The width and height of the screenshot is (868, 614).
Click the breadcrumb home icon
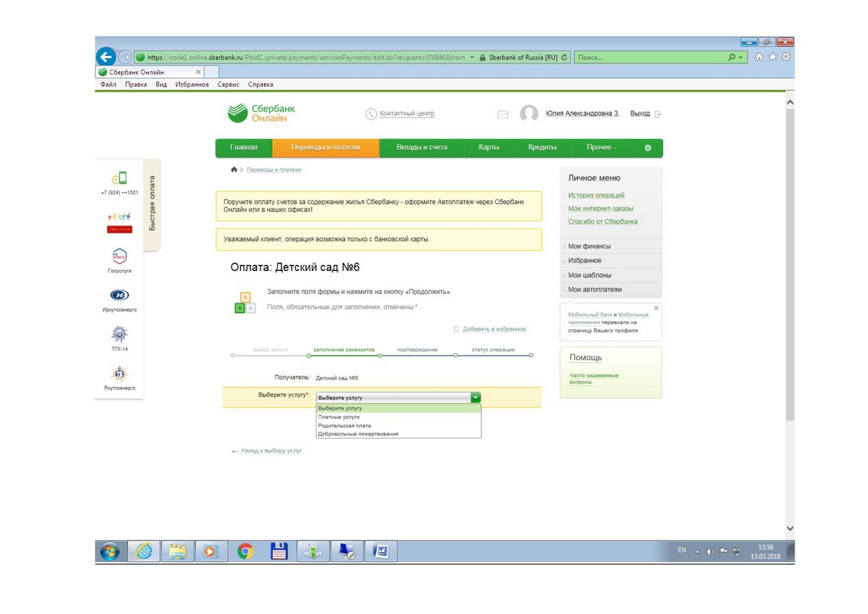click(x=234, y=170)
